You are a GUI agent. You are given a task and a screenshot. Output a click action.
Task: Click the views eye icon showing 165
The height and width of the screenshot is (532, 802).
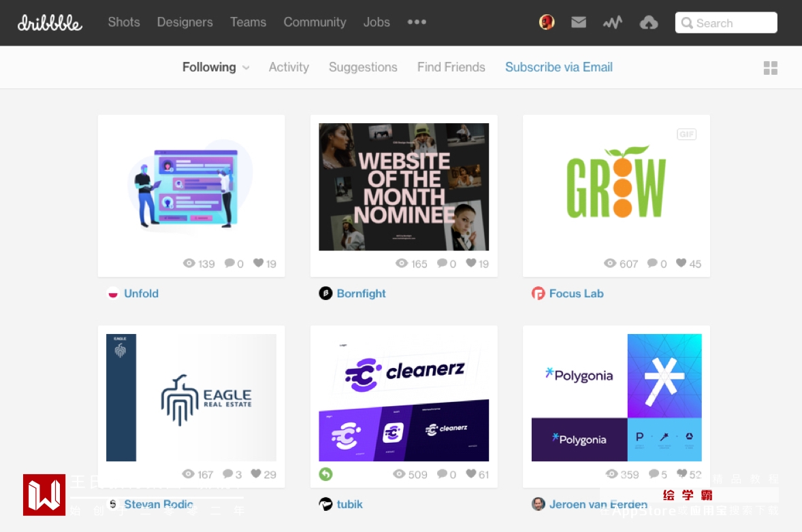tap(402, 263)
